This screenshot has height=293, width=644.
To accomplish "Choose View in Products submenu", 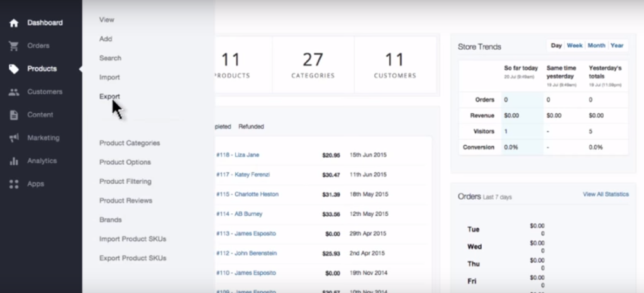I will tap(107, 19).
